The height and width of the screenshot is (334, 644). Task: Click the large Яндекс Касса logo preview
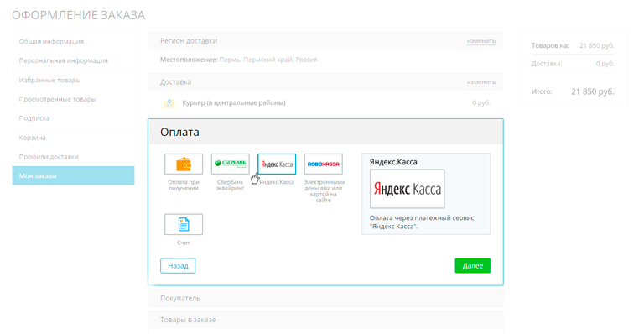coord(407,189)
